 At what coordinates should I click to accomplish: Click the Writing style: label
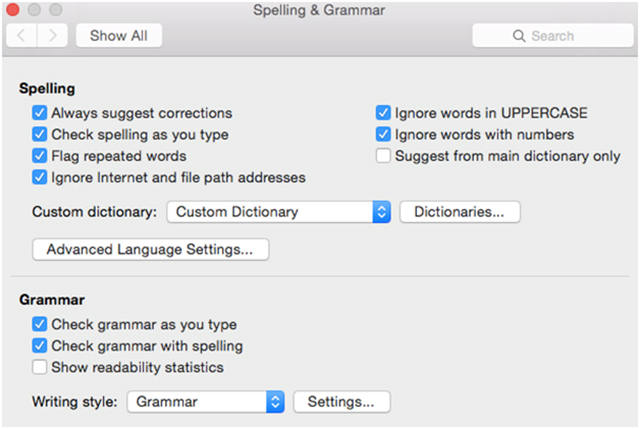point(75,402)
